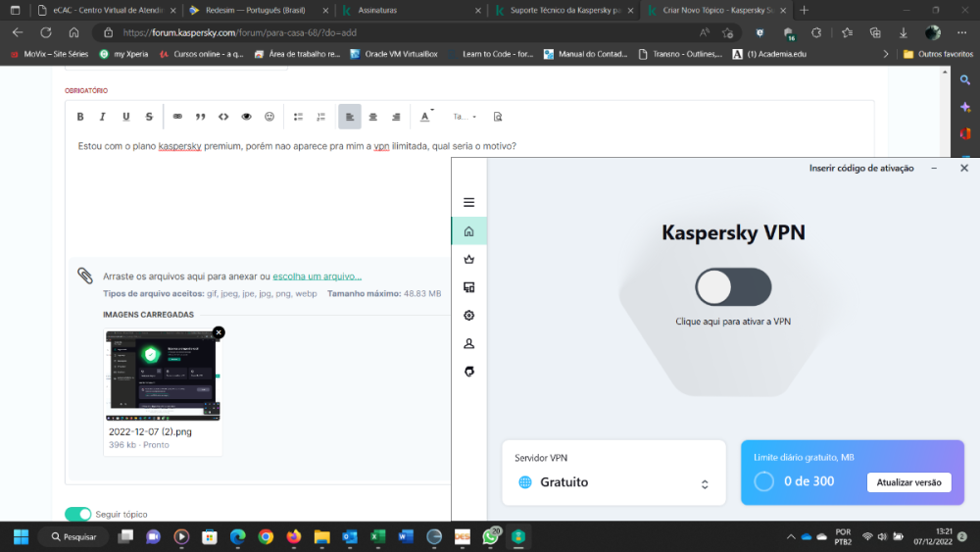Align text right in editor

(x=396, y=117)
